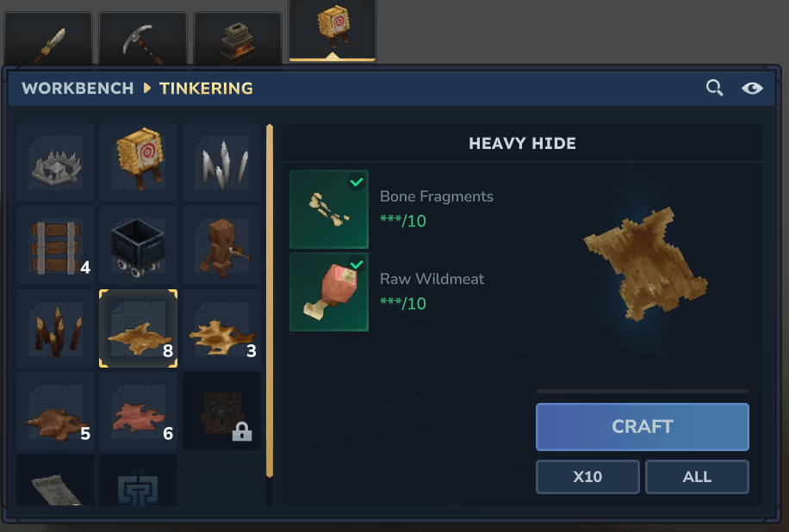Viewport: 789px width, 532px height.
Task: Craft ten with the X10 button
Action: tap(587, 477)
